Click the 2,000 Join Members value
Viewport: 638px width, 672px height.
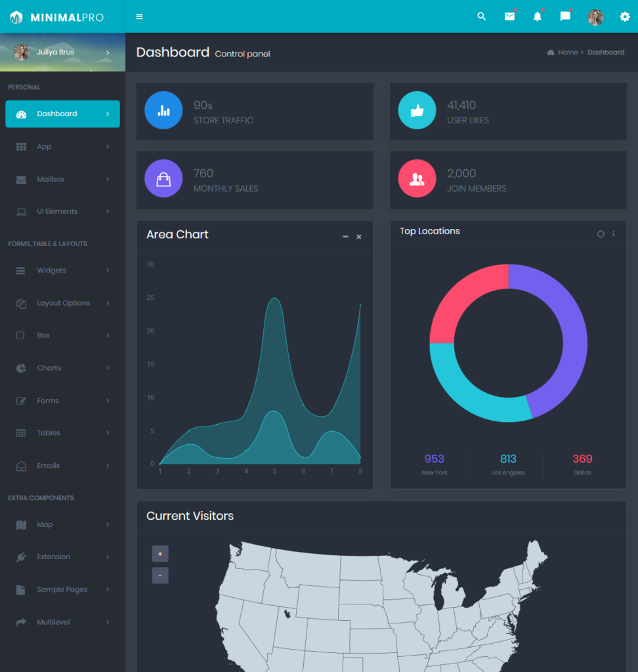[461, 173]
